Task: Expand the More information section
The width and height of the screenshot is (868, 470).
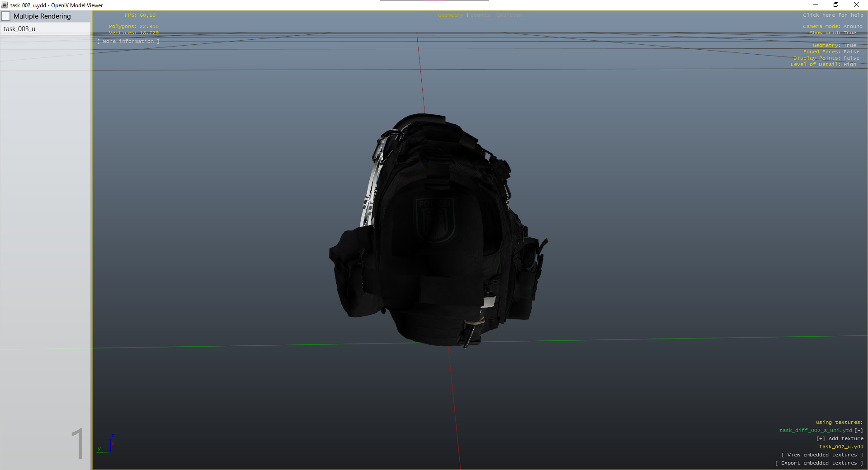Action: (x=128, y=42)
